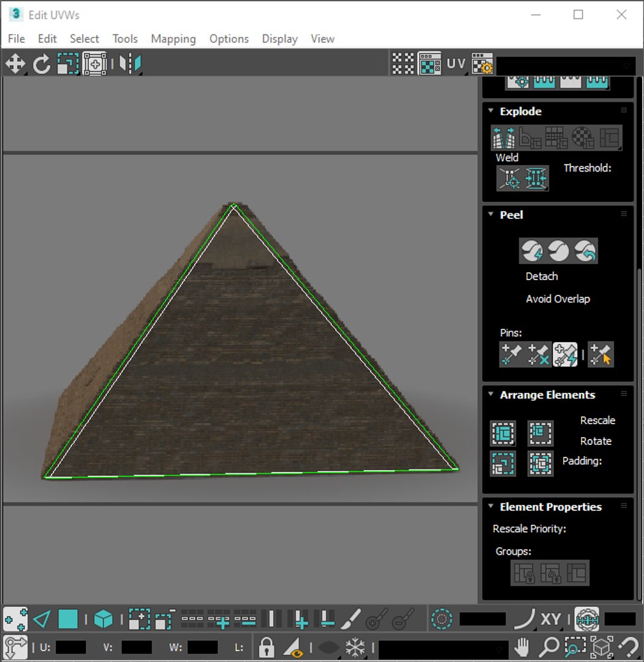Viewport: 644px width, 662px height.
Task: Click the Reset Peel icon
Action: pos(585,251)
